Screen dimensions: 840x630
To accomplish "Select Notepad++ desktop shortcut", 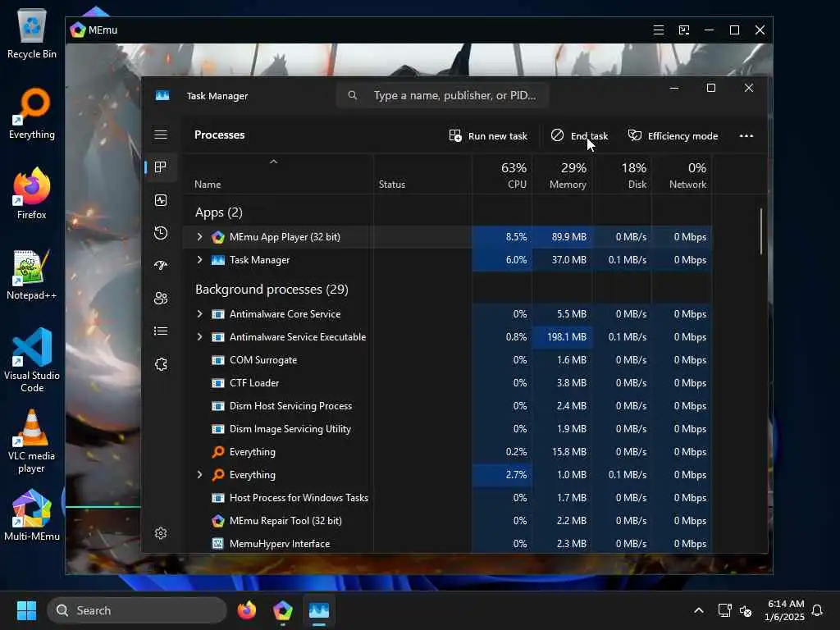I will [32, 274].
